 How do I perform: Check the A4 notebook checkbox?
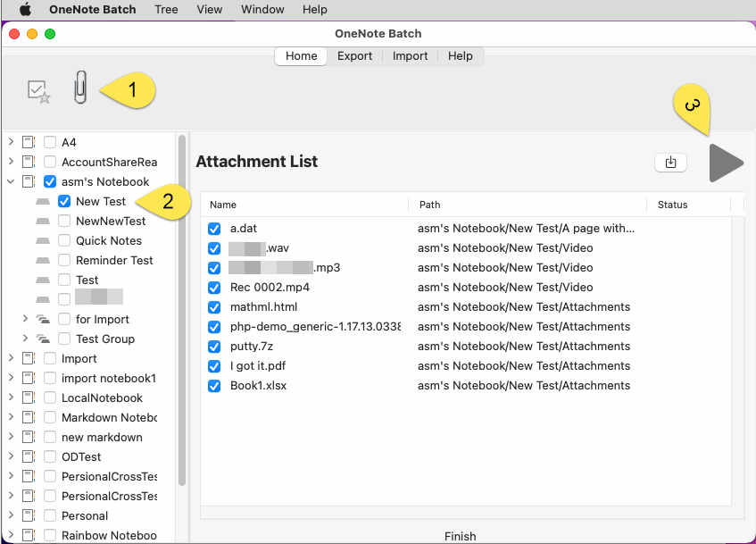tap(50, 142)
